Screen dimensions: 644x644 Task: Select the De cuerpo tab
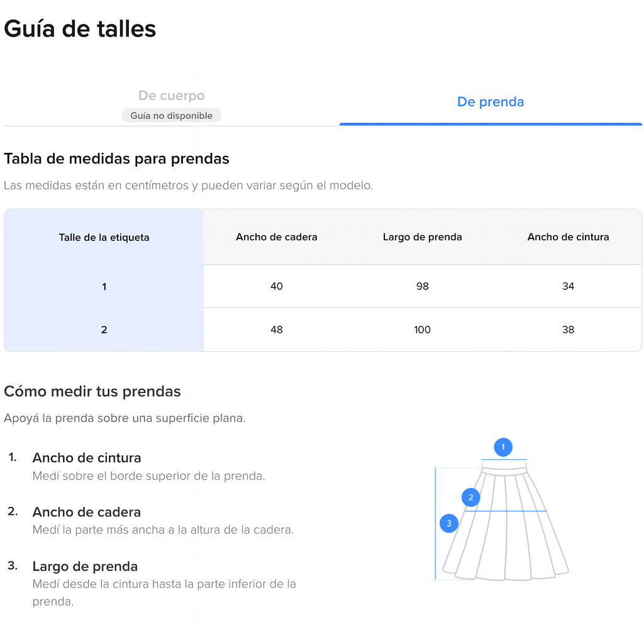pyautogui.click(x=171, y=96)
